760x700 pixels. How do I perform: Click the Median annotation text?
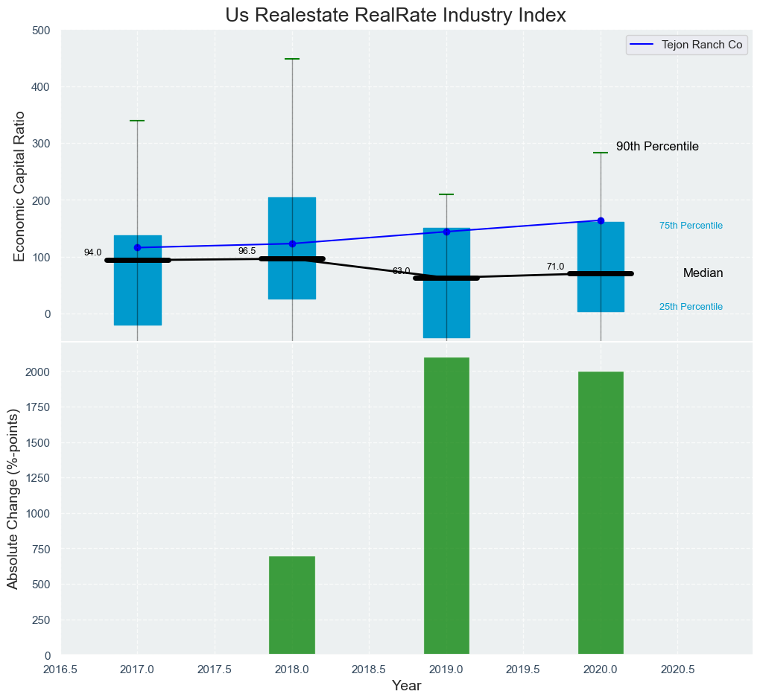coord(703,273)
